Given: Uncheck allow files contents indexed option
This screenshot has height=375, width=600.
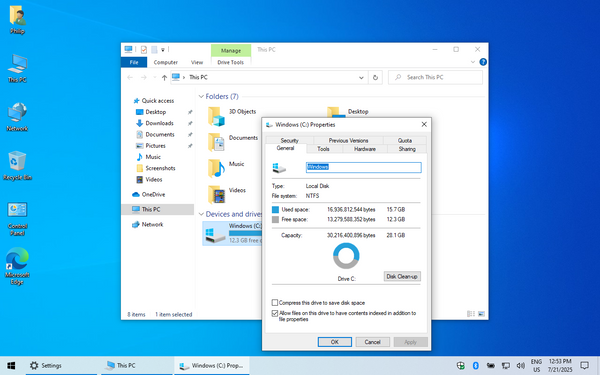Looking at the screenshot, I should 275,313.
